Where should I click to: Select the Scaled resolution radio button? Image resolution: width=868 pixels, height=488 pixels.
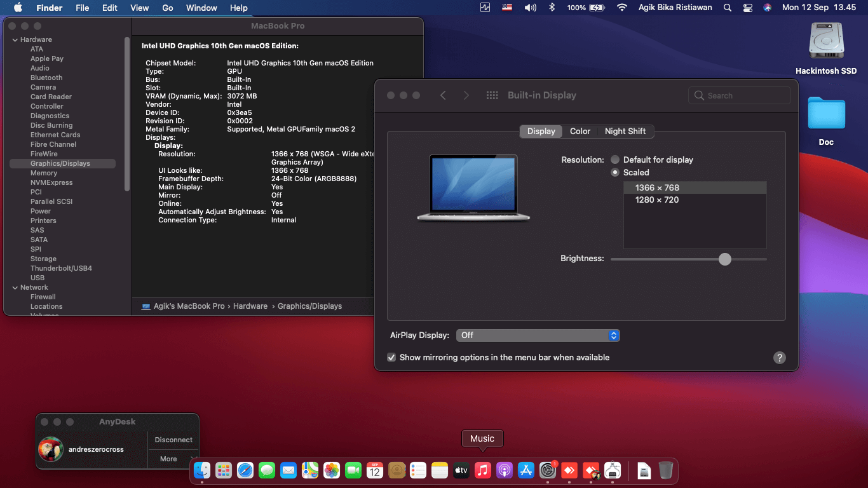[615, 172]
